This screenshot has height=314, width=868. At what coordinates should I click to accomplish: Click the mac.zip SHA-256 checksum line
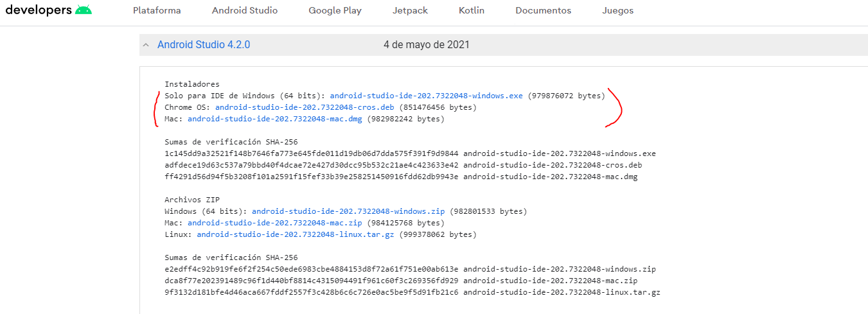click(x=311, y=281)
